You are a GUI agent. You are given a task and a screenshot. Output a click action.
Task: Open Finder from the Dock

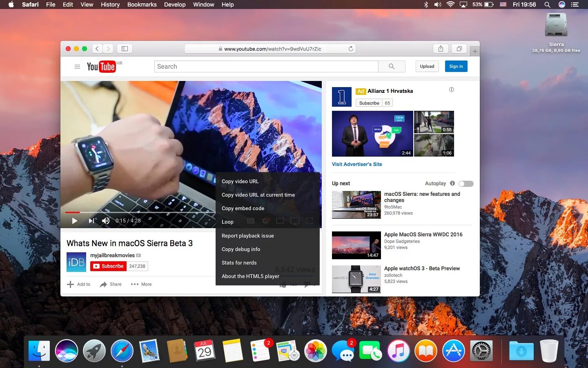click(x=39, y=351)
